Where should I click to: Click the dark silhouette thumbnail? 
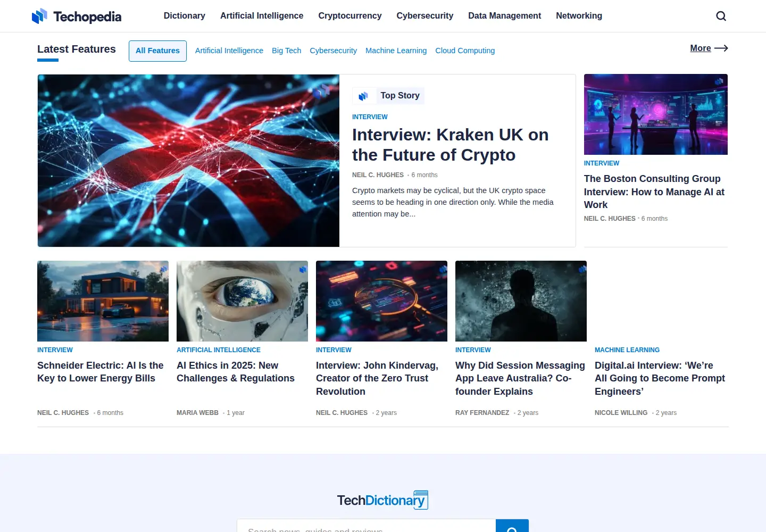point(521,301)
